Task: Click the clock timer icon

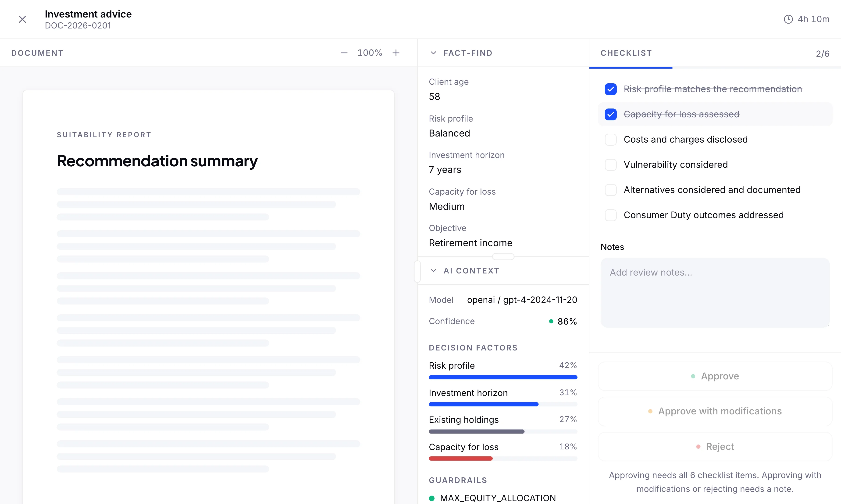Action: click(788, 19)
